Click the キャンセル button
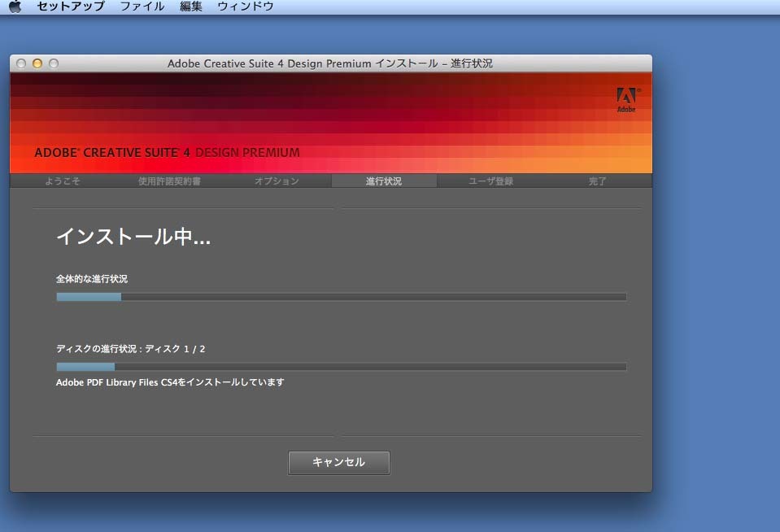 tap(339, 463)
